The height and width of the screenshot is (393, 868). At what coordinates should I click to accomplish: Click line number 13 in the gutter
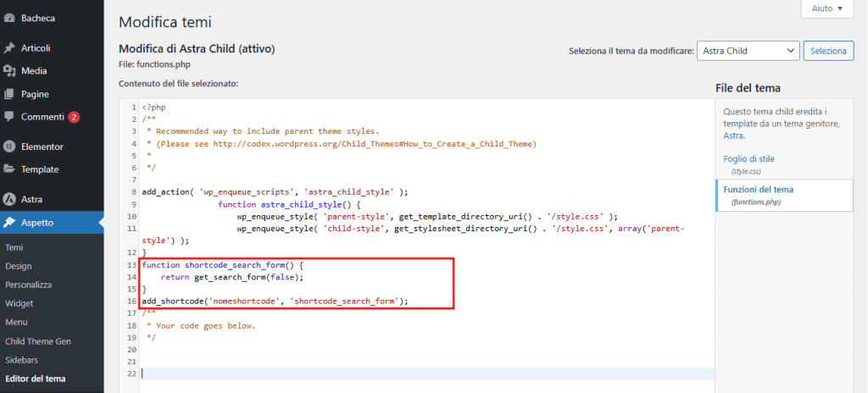pos(131,265)
